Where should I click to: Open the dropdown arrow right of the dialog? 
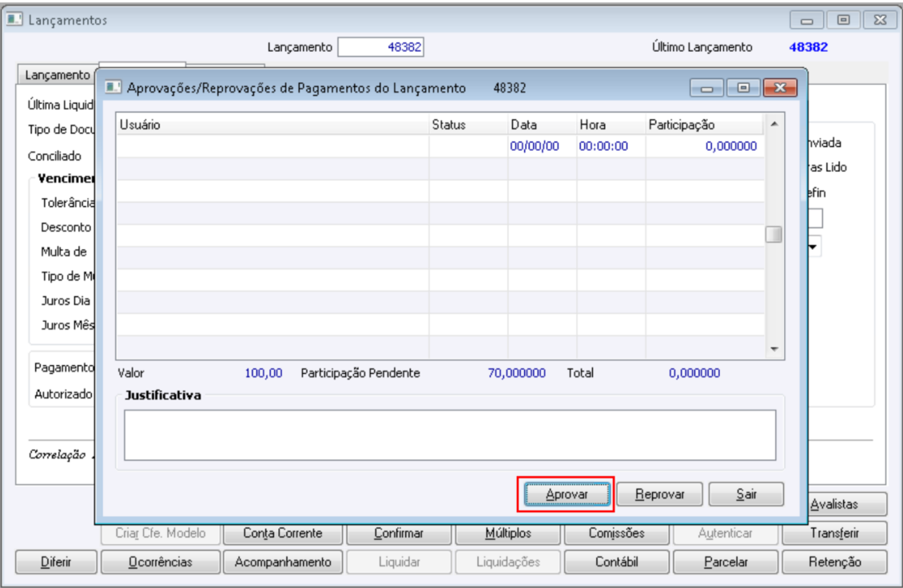pyautogui.click(x=813, y=247)
